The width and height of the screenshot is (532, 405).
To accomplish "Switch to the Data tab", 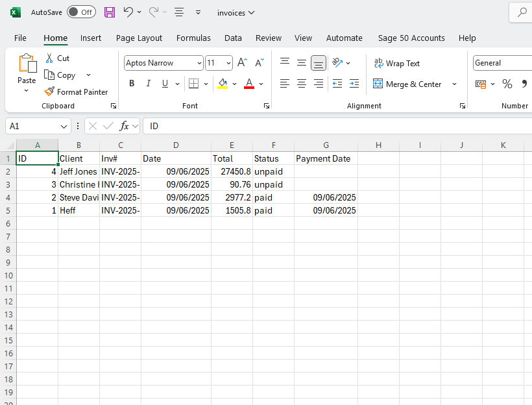I will click(x=233, y=38).
